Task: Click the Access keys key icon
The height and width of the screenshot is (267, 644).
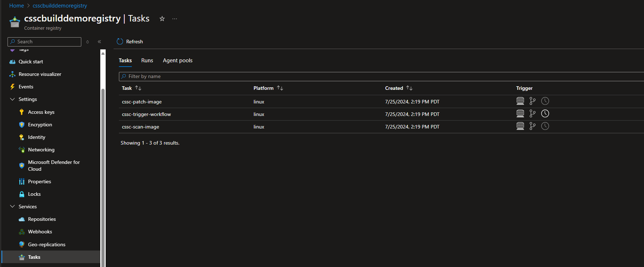Action: point(22,112)
